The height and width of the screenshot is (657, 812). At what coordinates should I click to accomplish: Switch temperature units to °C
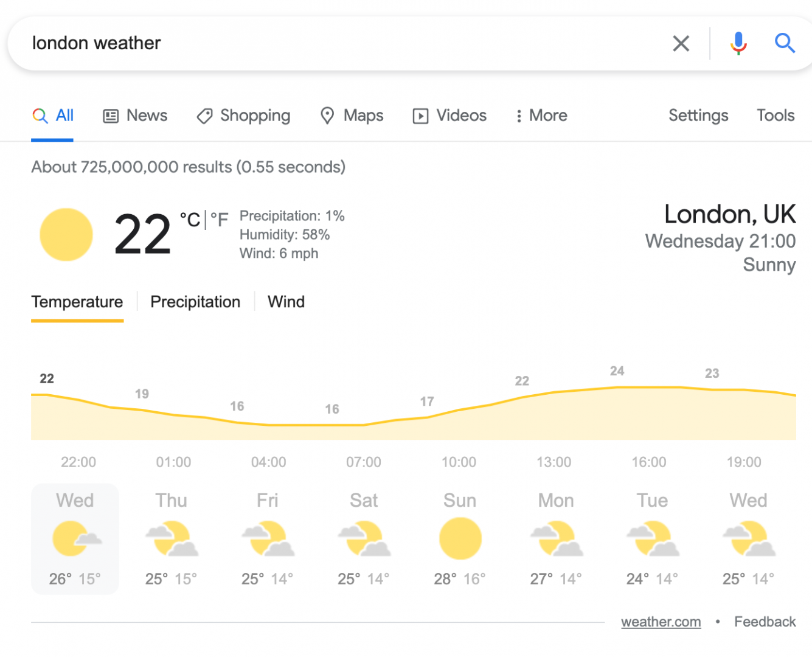pos(190,220)
